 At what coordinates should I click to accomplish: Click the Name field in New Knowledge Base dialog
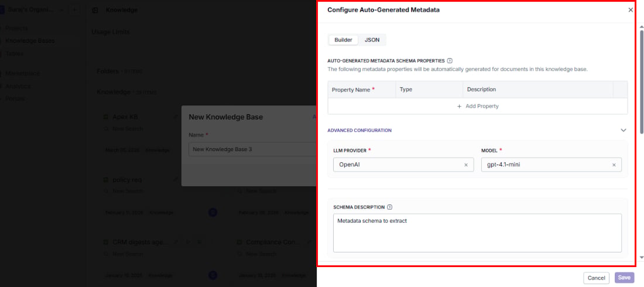(x=252, y=150)
